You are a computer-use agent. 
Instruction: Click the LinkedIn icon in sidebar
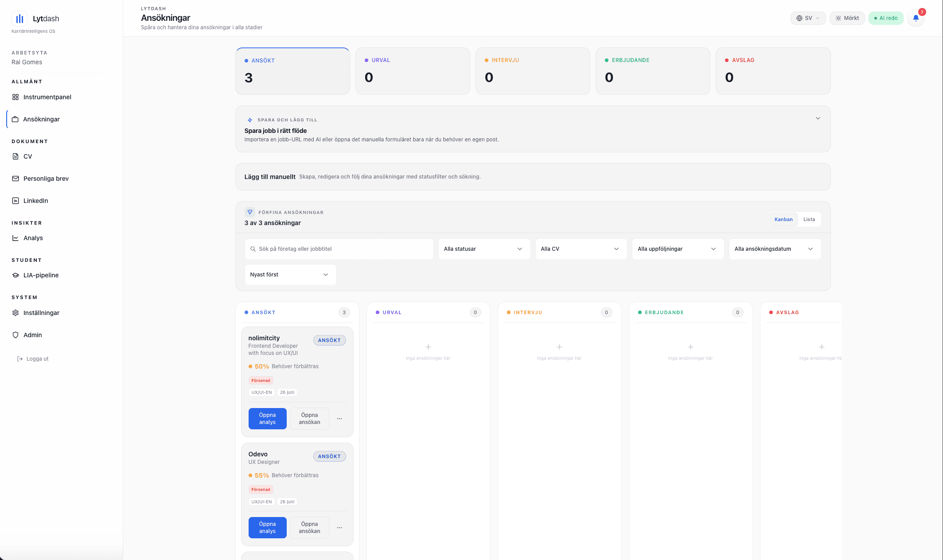[16, 201]
